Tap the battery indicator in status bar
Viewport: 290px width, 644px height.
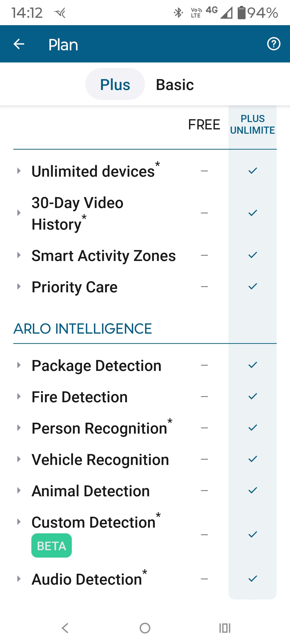(242, 13)
